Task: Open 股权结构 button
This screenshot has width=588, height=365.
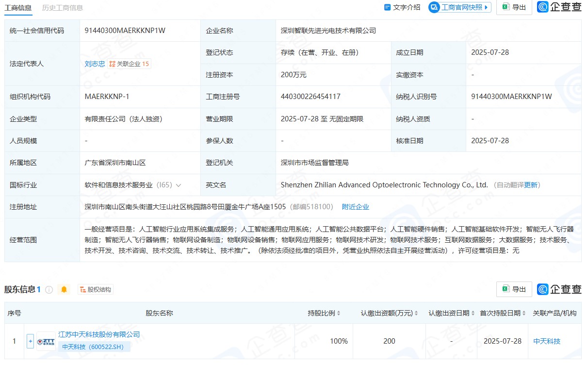Action: 96,290
